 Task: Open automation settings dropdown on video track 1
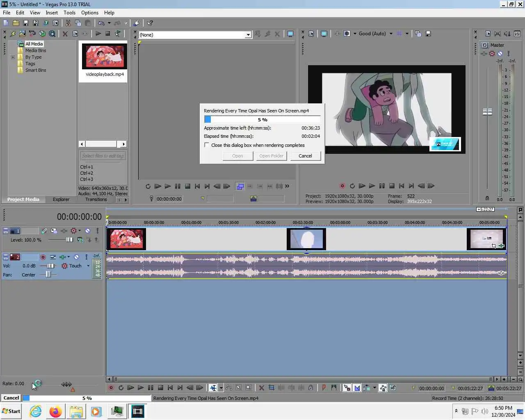(79, 231)
